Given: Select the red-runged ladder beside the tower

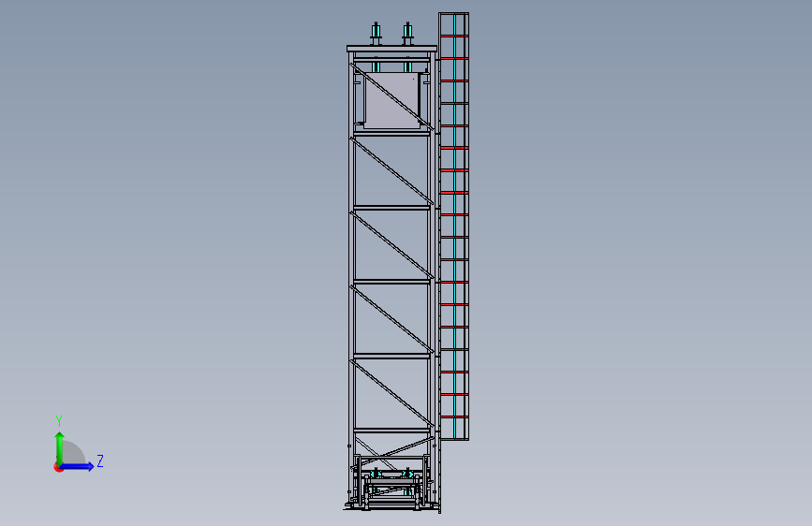Looking at the screenshot, I should click(x=453, y=226).
